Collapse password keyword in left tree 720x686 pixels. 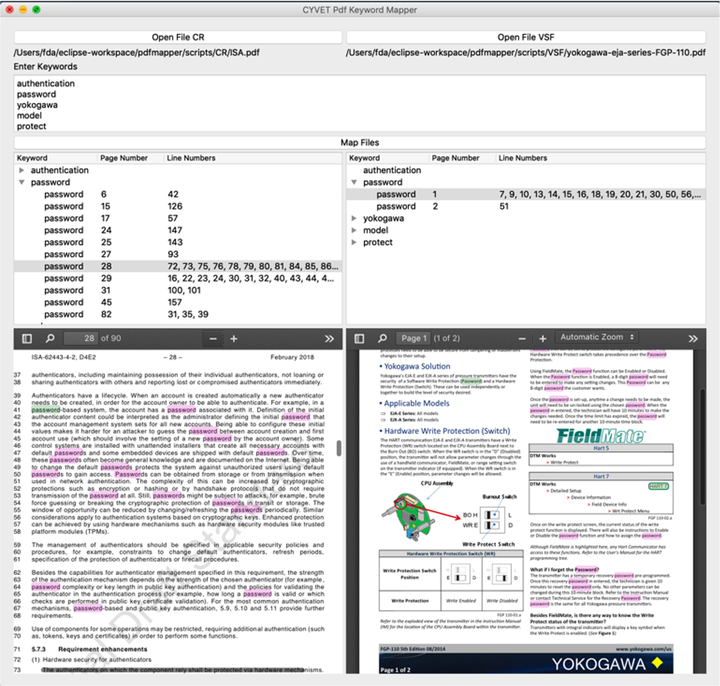[22, 183]
